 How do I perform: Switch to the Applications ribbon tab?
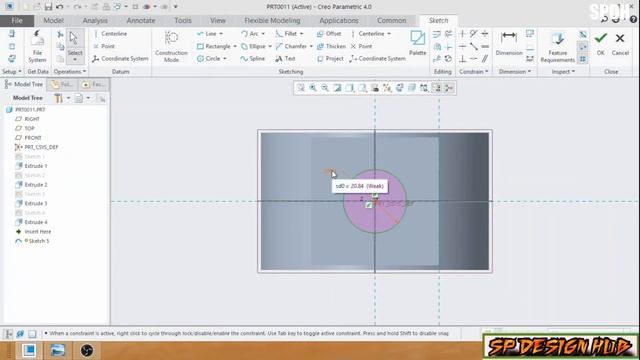pos(339,20)
